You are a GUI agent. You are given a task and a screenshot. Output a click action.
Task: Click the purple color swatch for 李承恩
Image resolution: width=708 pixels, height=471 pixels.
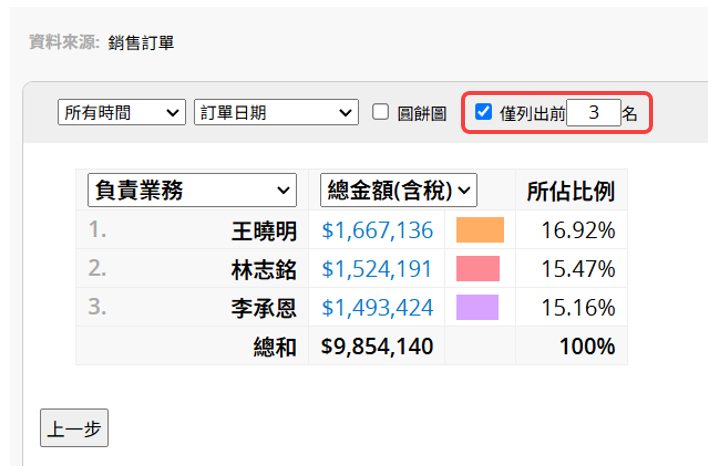point(480,308)
